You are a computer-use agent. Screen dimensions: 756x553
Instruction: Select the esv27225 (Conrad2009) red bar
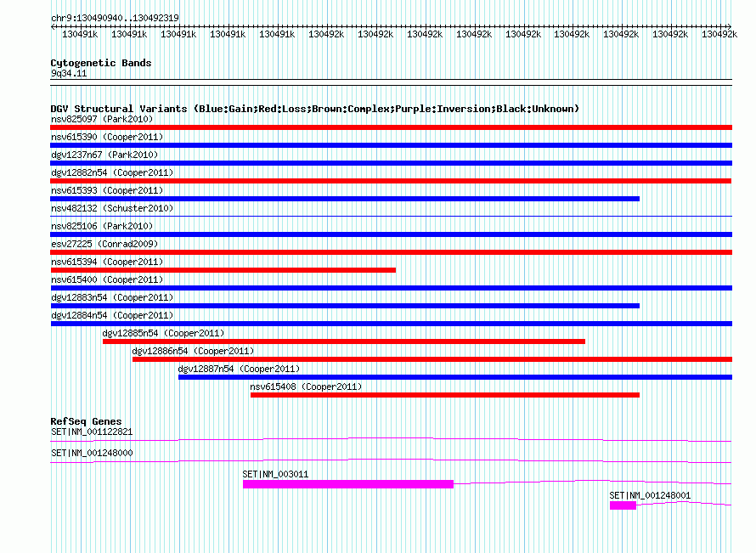pyautogui.click(x=391, y=252)
